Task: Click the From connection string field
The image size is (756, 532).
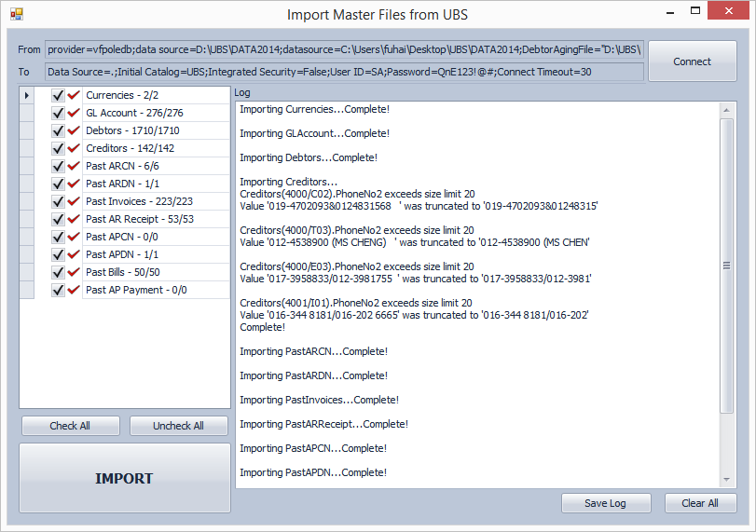Action: 344,49
